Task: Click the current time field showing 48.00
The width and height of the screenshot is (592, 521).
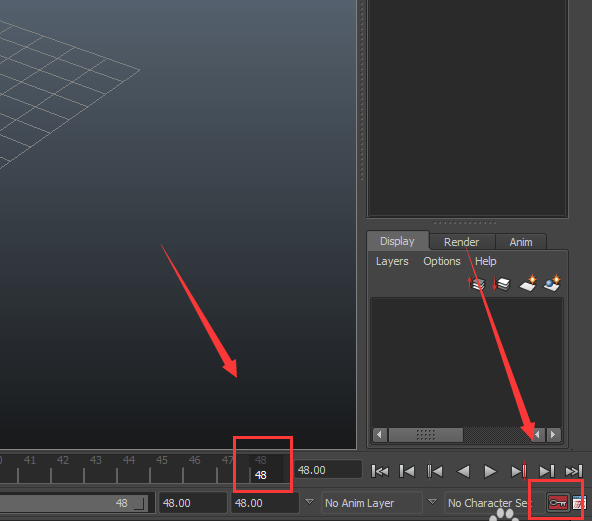Action: point(328,470)
